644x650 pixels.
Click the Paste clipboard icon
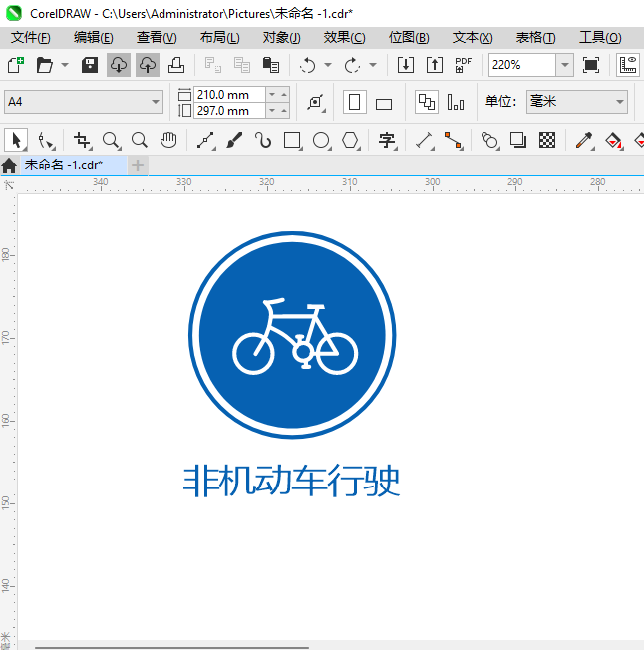click(271, 65)
